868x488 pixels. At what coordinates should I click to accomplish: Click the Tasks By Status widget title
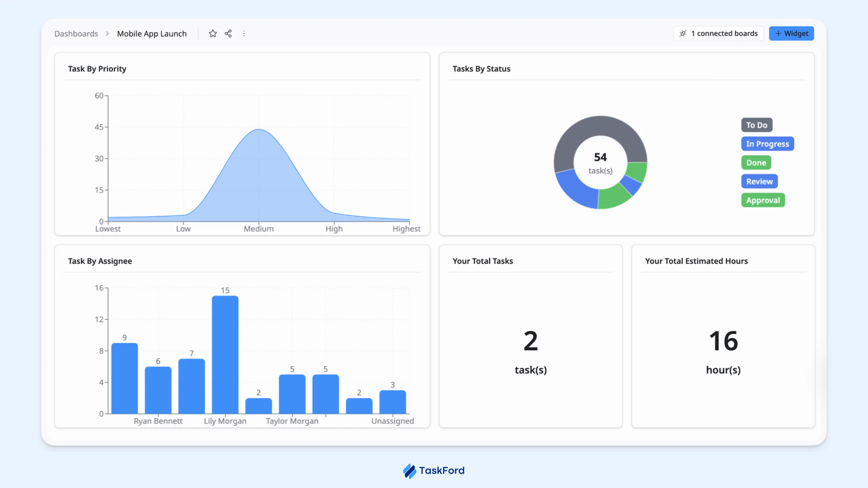[x=481, y=69]
